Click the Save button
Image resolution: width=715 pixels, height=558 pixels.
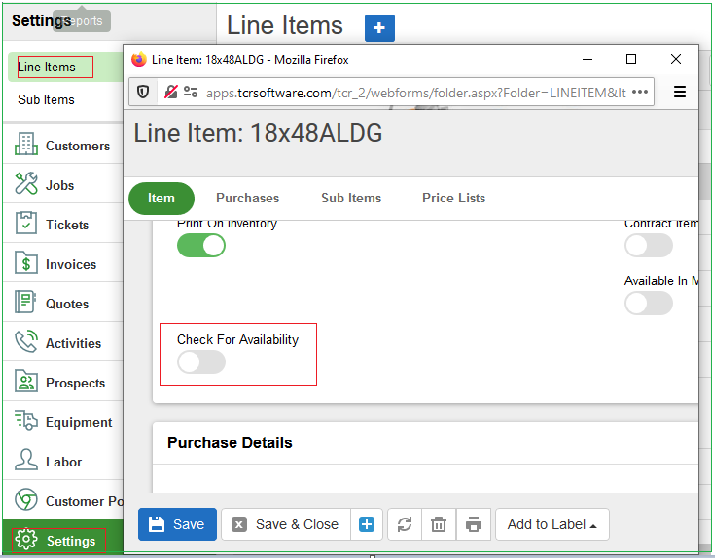[x=177, y=525]
